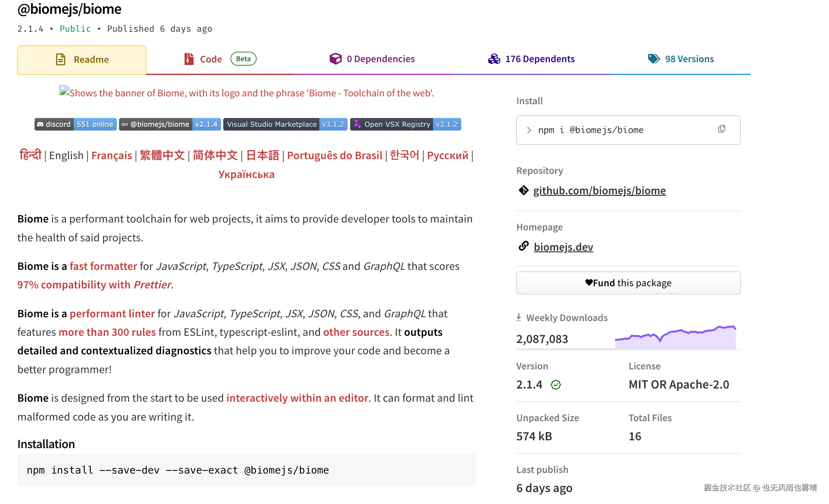Screen dimensions: 829x504
Task: Click the Weekly Downloads arrow icon
Action: (519, 317)
